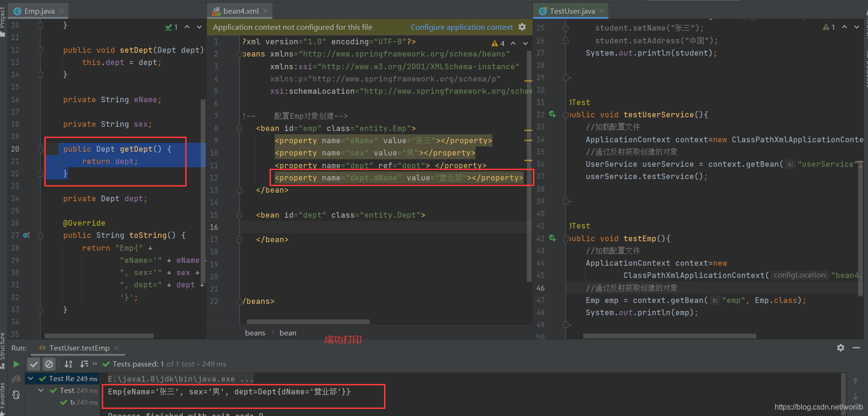The height and width of the screenshot is (416, 868).
Task: Expand more test toolbar actions chevron
Action: pyautogui.click(x=95, y=364)
